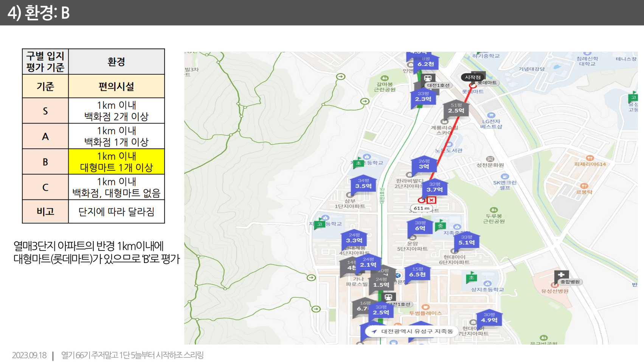Screen dimensions: 644x362
Task: Select the LG전자 베스트샵 store icon
Action: tap(491, 115)
